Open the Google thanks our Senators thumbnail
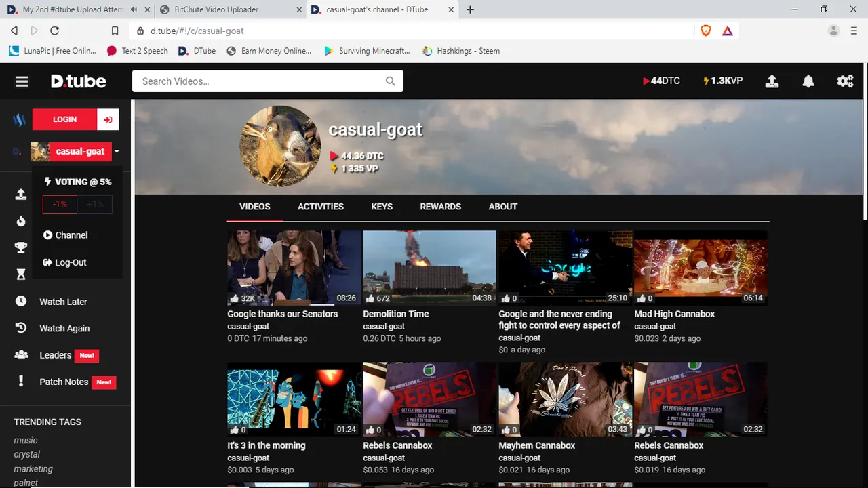 coord(294,268)
